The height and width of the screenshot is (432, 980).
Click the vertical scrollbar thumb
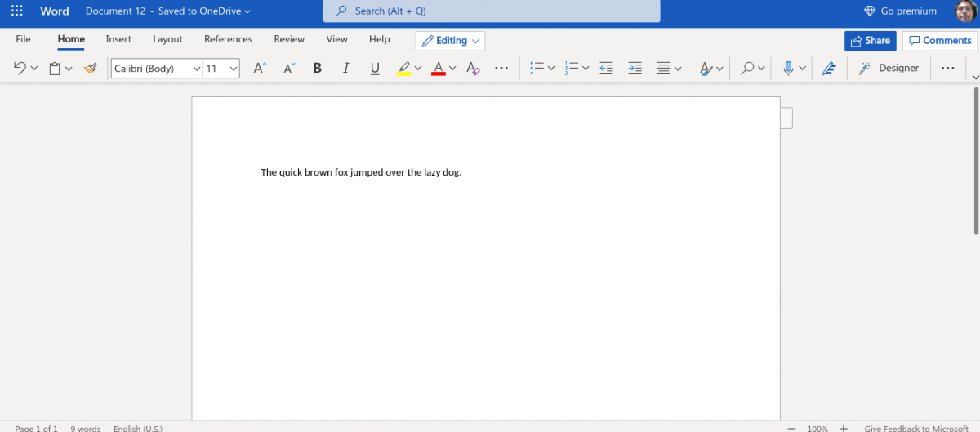coord(976,160)
